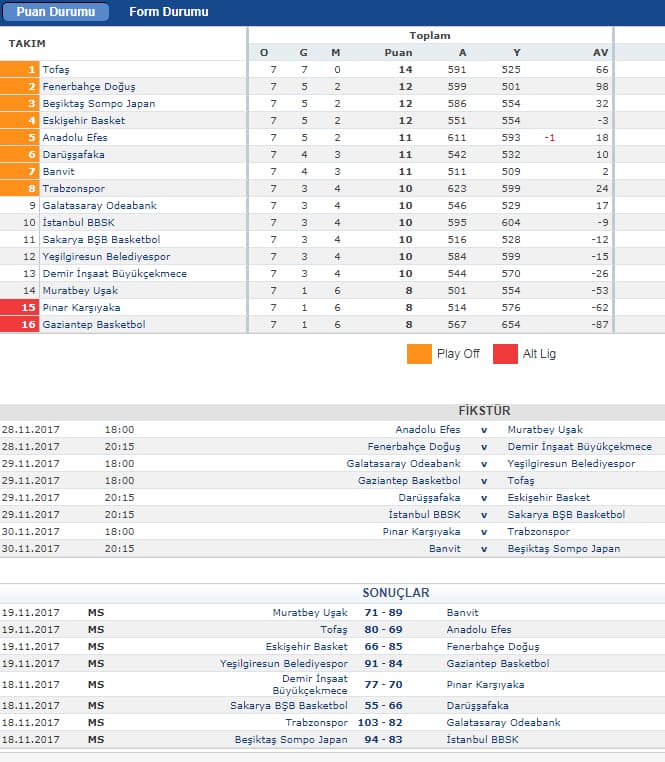
Task: Select Banvit in the standings list
Action: click(58, 172)
